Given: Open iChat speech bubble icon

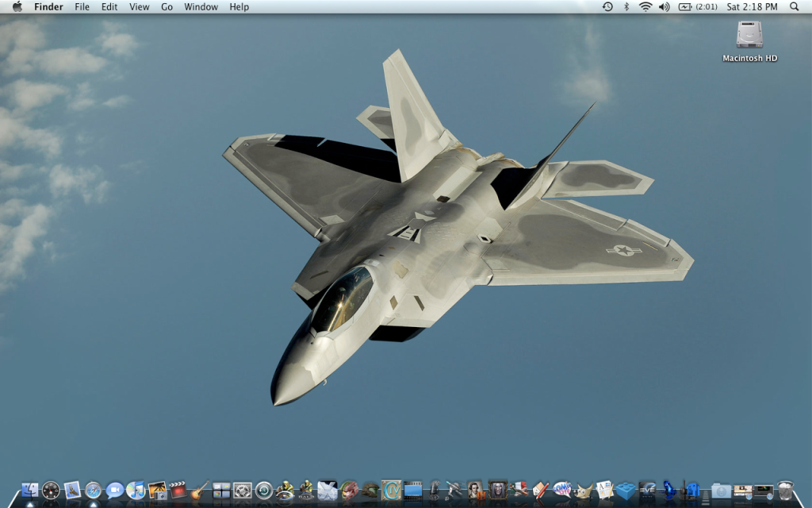Looking at the screenshot, I should point(115,491).
